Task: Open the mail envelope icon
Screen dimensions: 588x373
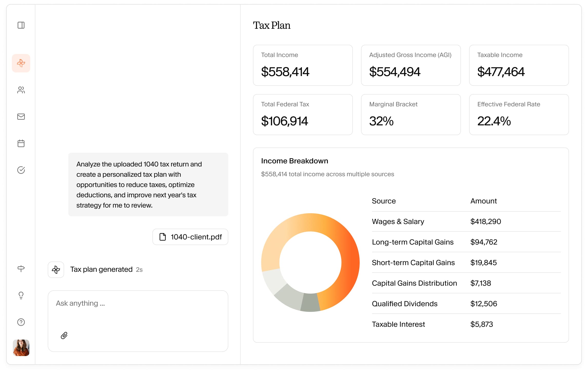Action: coord(21,117)
